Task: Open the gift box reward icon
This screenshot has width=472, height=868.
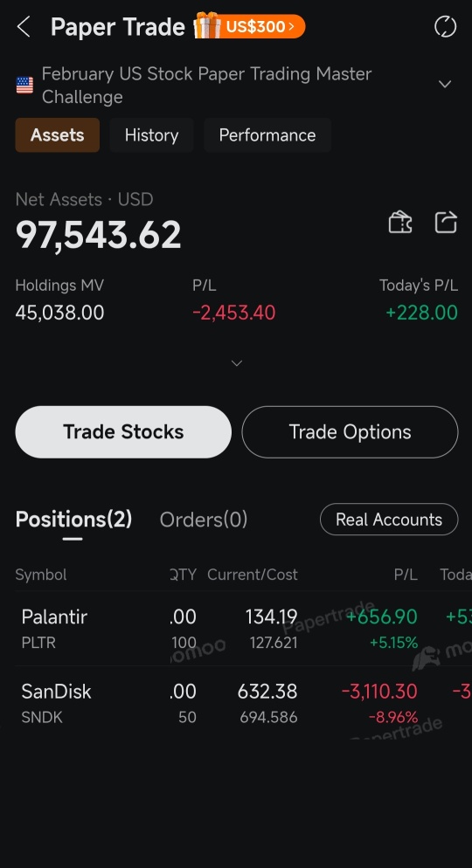Action: (207, 25)
